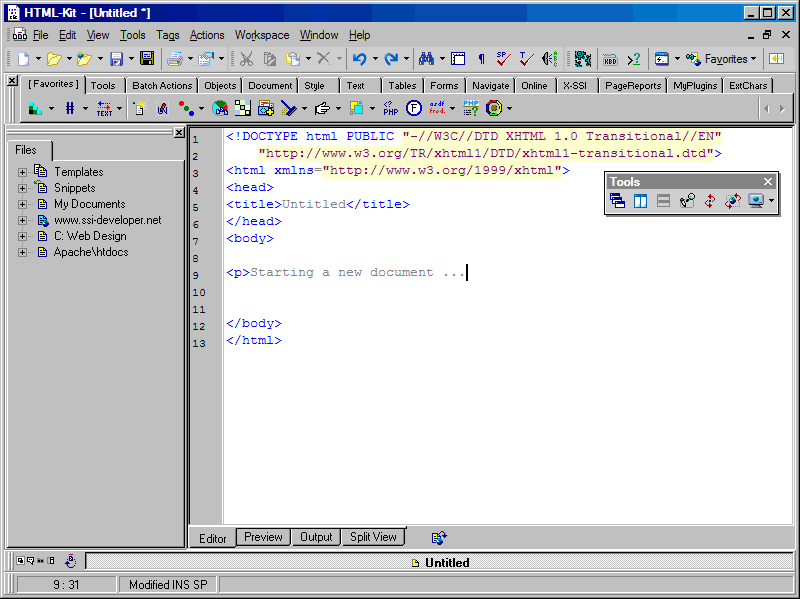800x599 pixels.
Task: Click the icon right of Split View tab
Action: pyautogui.click(x=439, y=538)
